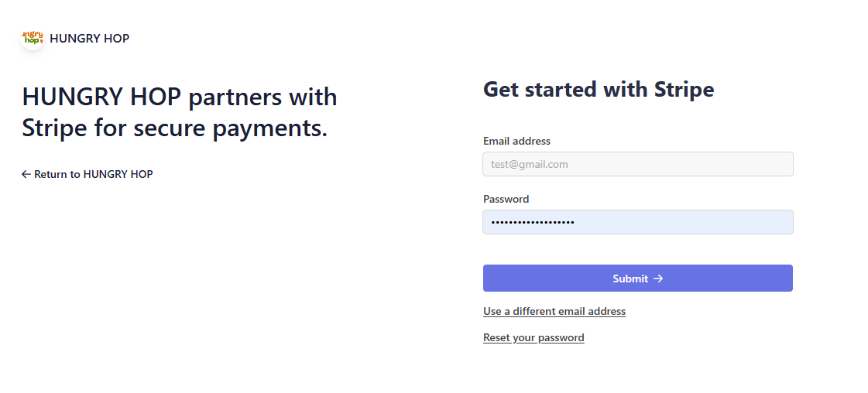Focus the Email address input field

point(637,164)
